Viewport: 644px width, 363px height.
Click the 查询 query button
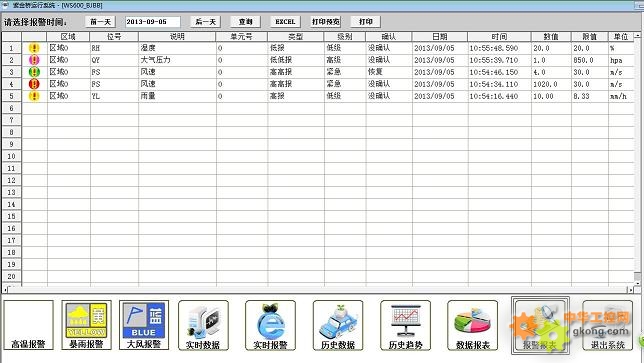pos(246,22)
